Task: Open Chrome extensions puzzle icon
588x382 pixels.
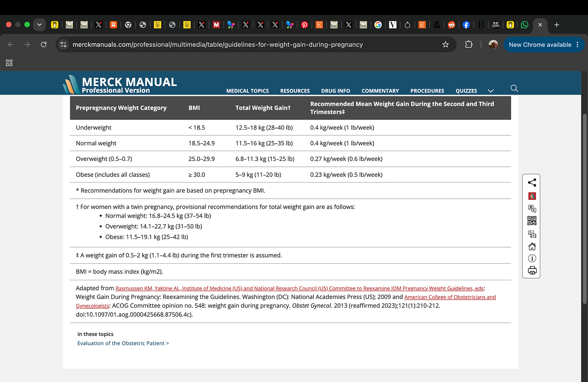Action: coord(468,44)
